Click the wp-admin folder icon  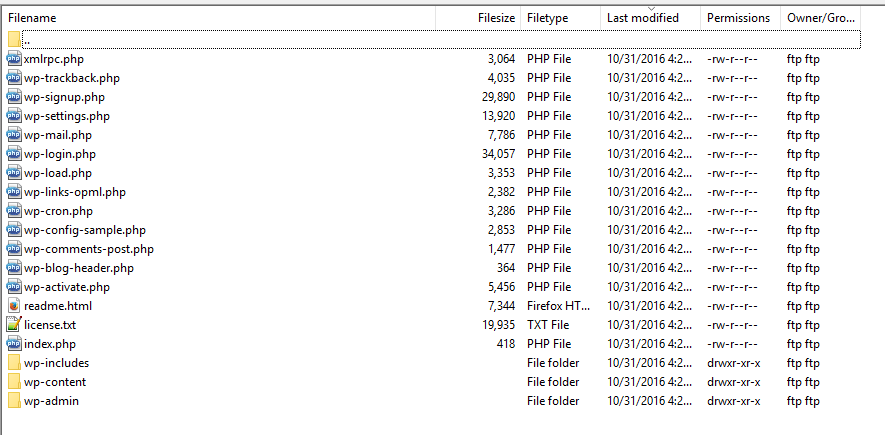14,401
